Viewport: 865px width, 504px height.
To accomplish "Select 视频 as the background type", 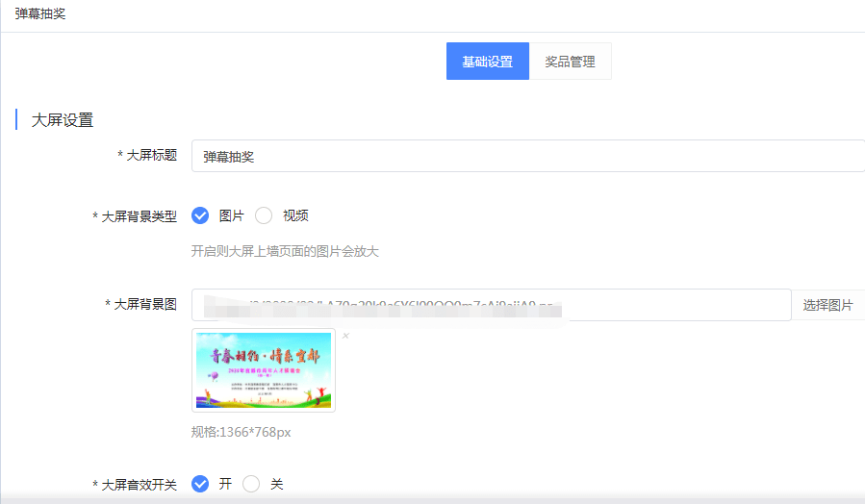I will click(x=264, y=215).
